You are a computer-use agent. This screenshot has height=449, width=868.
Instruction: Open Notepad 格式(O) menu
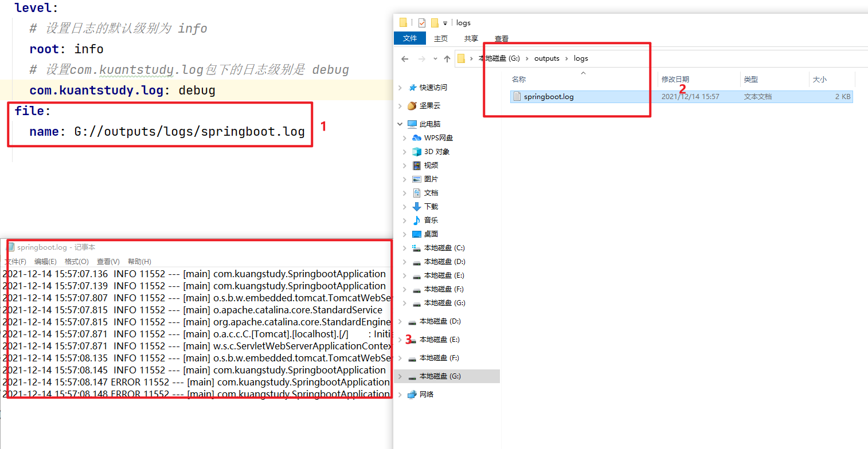77,261
